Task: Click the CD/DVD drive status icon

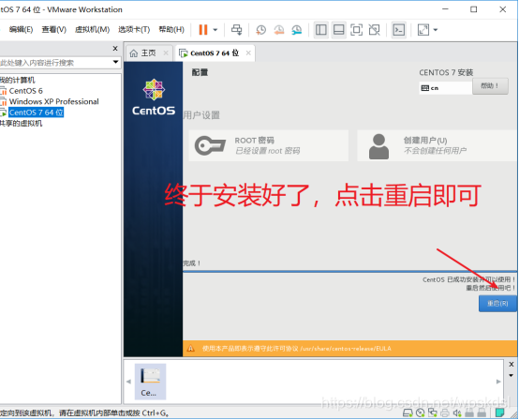Action: coord(421,412)
